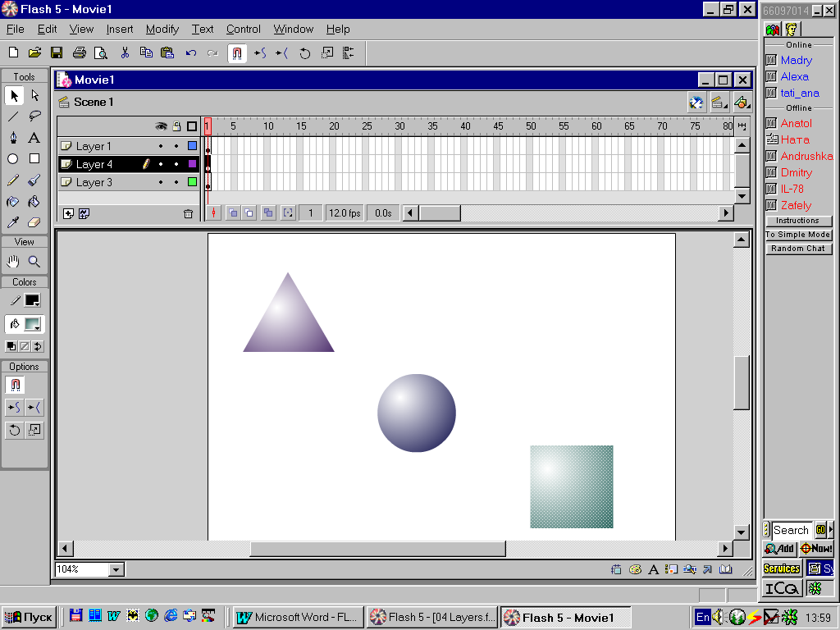Toggle Snap magnet in main toolbar
The width and height of the screenshot is (840, 630).
pos(237,52)
